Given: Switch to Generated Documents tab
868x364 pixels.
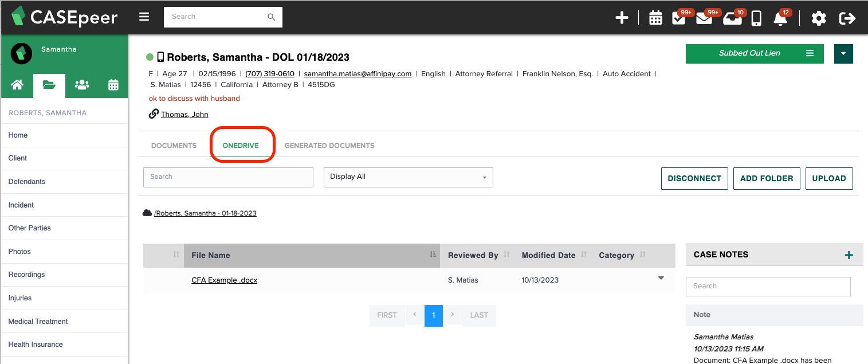Looking at the screenshot, I should (329, 146).
